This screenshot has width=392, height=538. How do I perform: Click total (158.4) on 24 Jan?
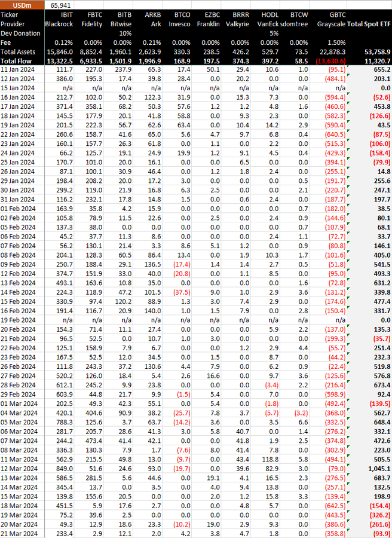380,153
